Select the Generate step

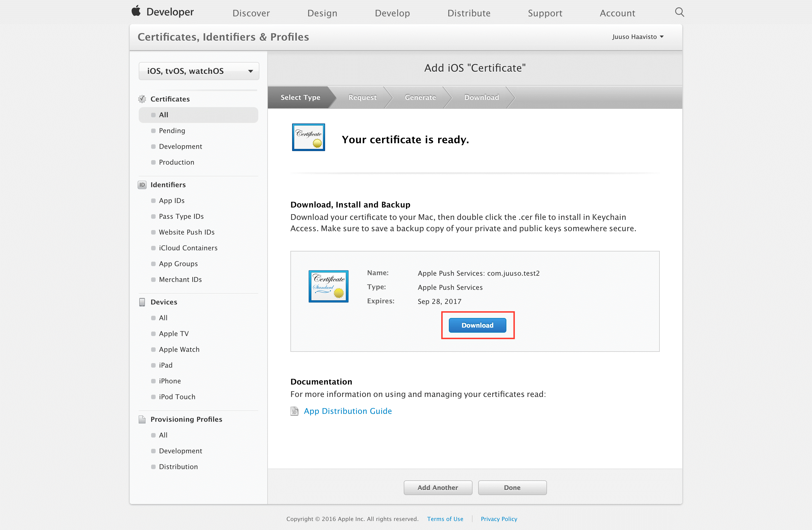tap(420, 97)
